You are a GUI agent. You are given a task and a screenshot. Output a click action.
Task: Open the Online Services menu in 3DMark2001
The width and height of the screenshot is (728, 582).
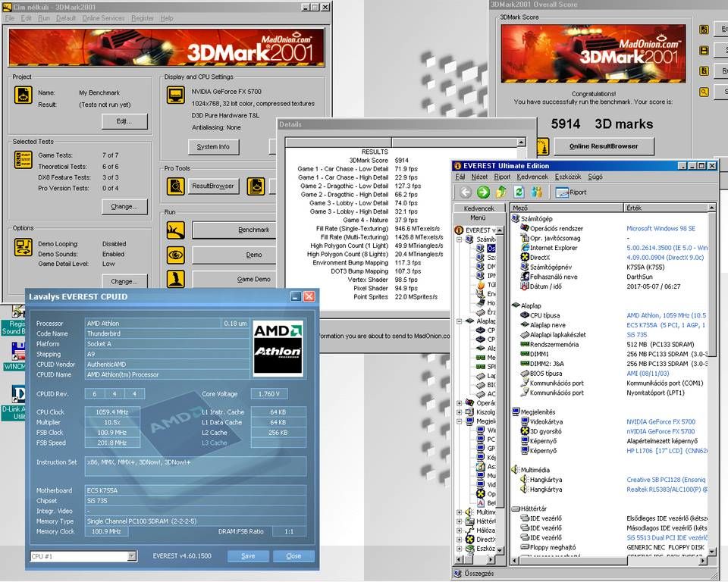103,18
